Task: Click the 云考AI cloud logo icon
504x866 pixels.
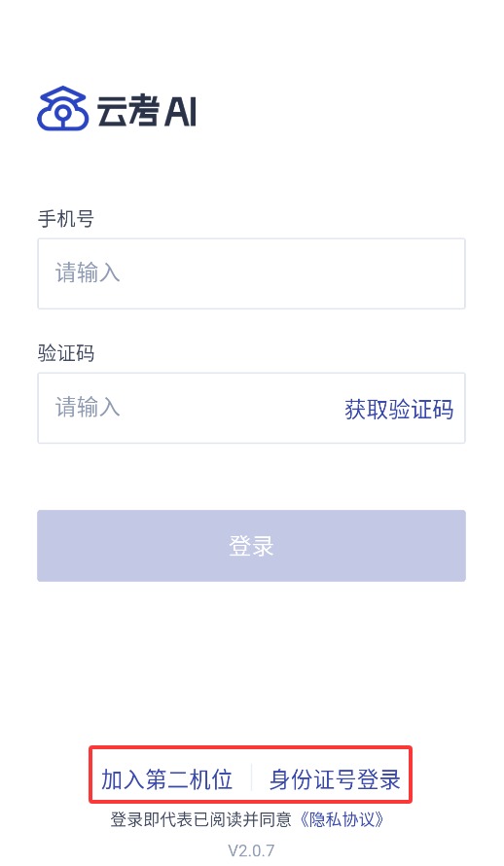Action: point(63,108)
